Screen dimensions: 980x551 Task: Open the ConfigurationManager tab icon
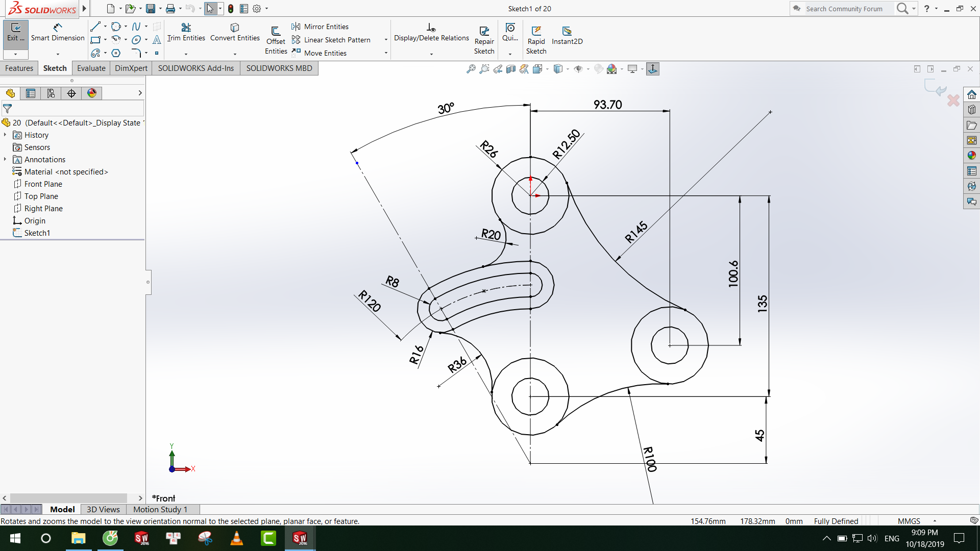pos(51,93)
